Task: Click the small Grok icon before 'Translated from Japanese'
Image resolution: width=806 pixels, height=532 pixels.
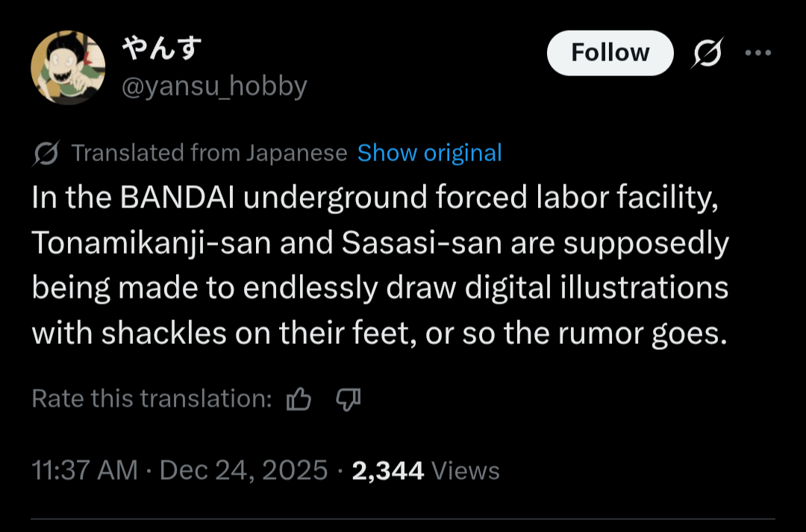Action: (x=47, y=154)
